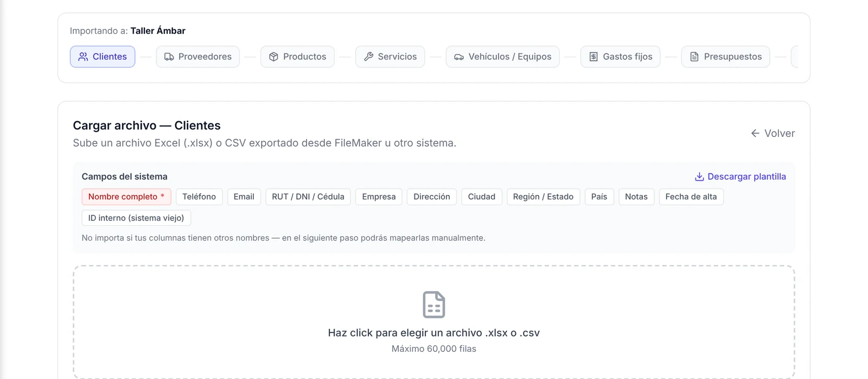Click the 'ID interno (sistema viejo)' chip
Viewport: 868px width, 379px height.
(x=136, y=218)
